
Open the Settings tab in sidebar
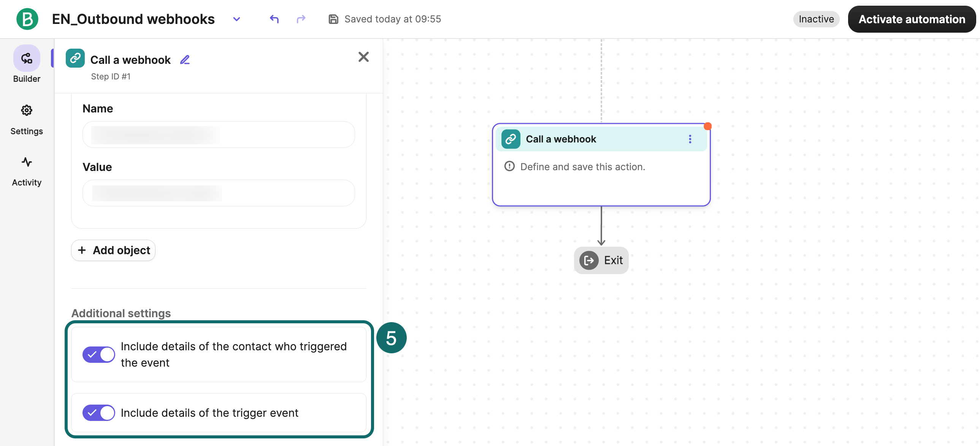[x=27, y=120]
